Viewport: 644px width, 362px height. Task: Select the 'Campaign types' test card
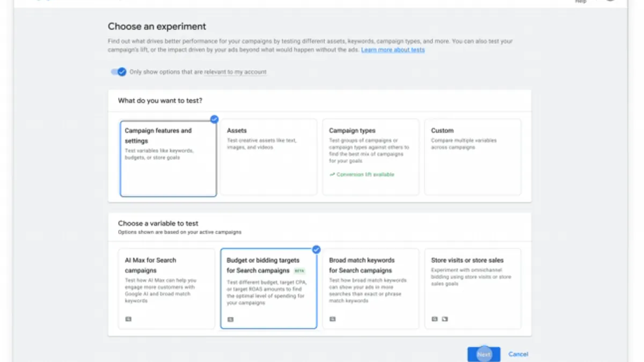tap(370, 157)
